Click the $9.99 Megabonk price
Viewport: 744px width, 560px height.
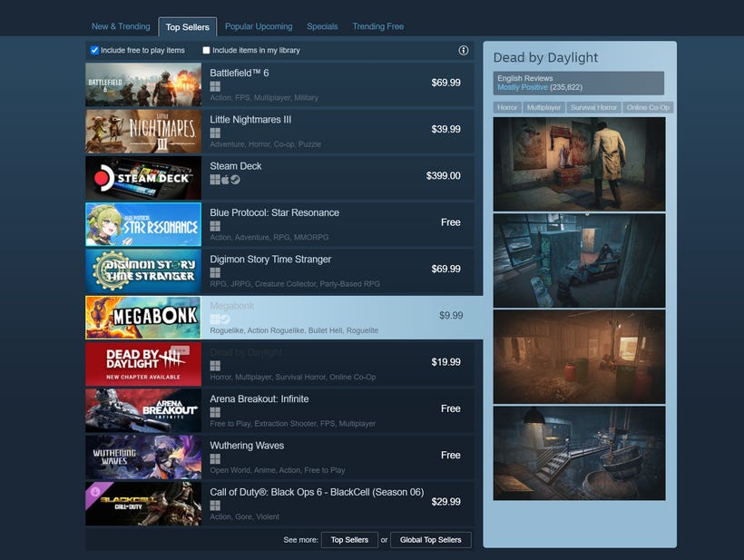click(451, 316)
